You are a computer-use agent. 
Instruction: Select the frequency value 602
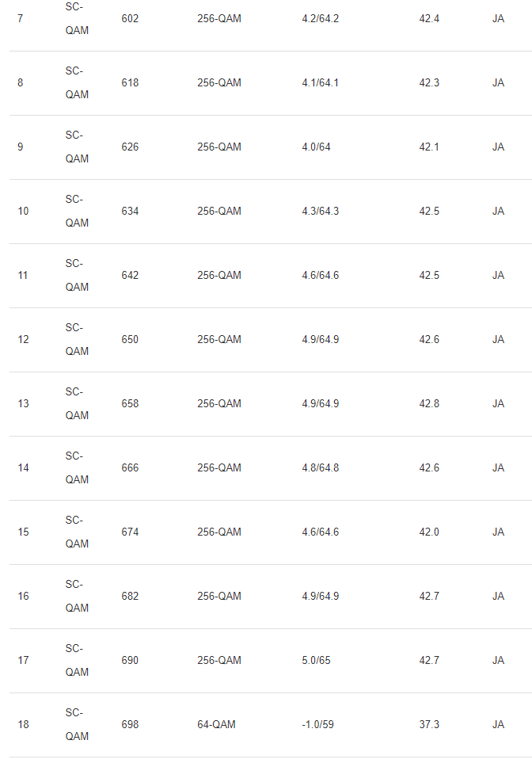click(130, 18)
